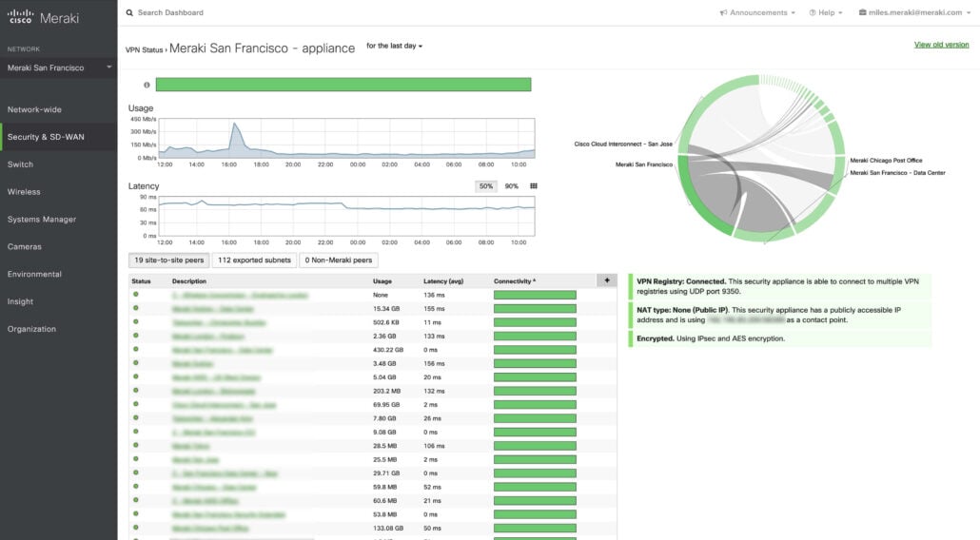This screenshot has width=980, height=540.
Task: Click the '133.08 GB' usage value
Action: point(388,529)
